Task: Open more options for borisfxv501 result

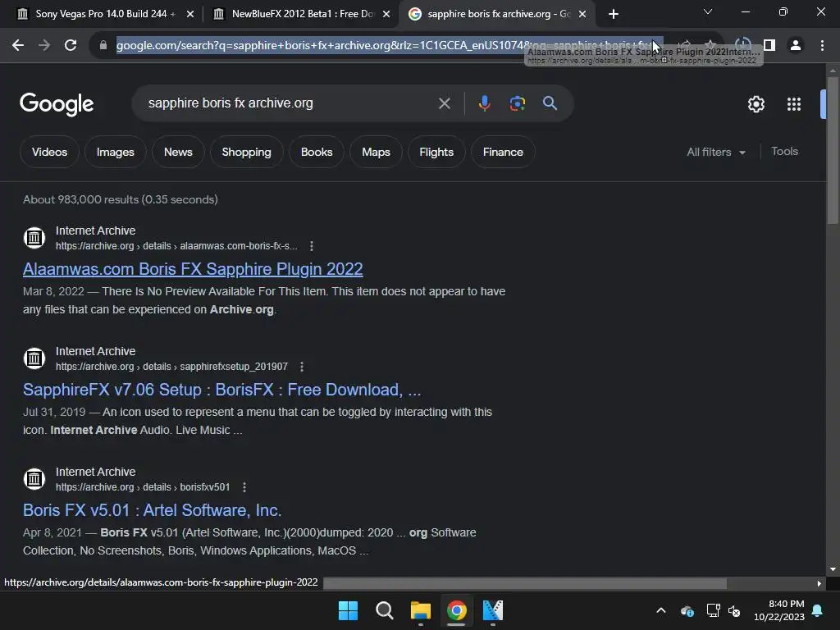Action: 244,487
